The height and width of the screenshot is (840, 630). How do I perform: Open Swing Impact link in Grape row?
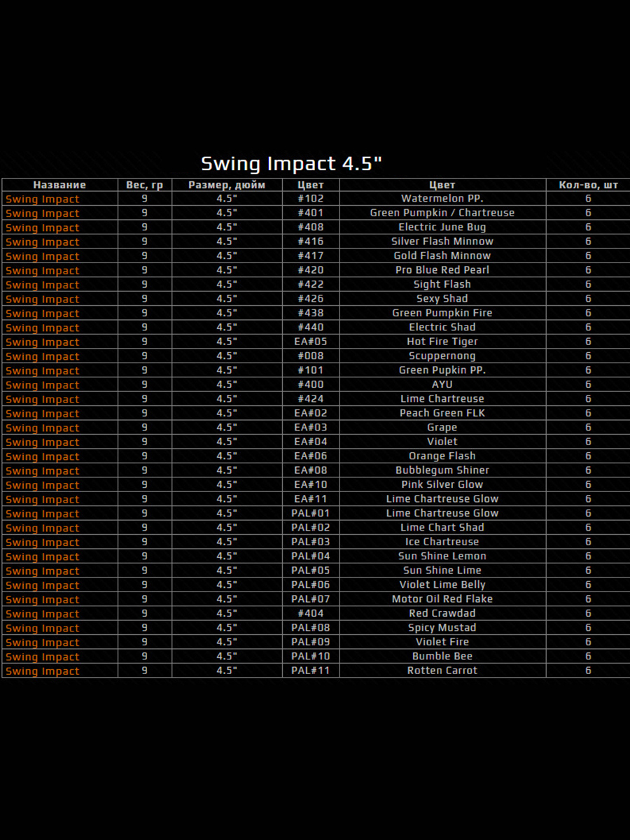coord(43,428)
